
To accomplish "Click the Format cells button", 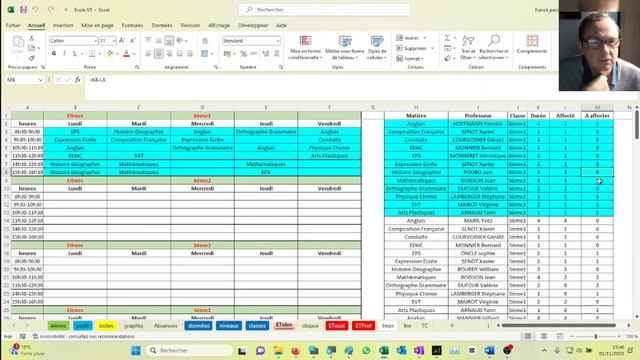I will click(x=410, y=58).
